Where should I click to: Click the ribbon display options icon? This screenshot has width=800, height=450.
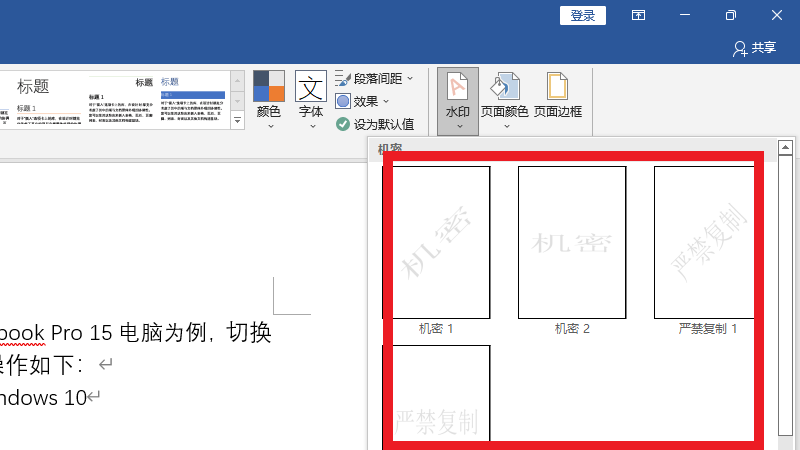638,15
